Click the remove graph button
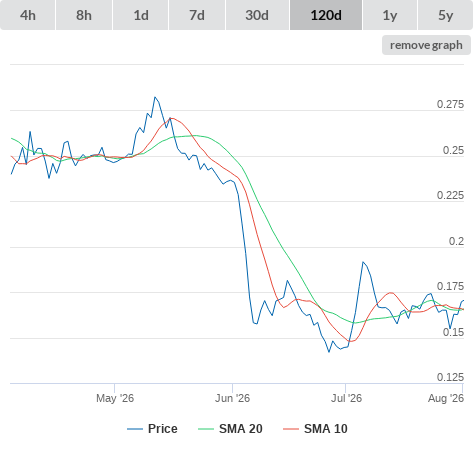Screen dimensions: 474x455 point(426,45)
